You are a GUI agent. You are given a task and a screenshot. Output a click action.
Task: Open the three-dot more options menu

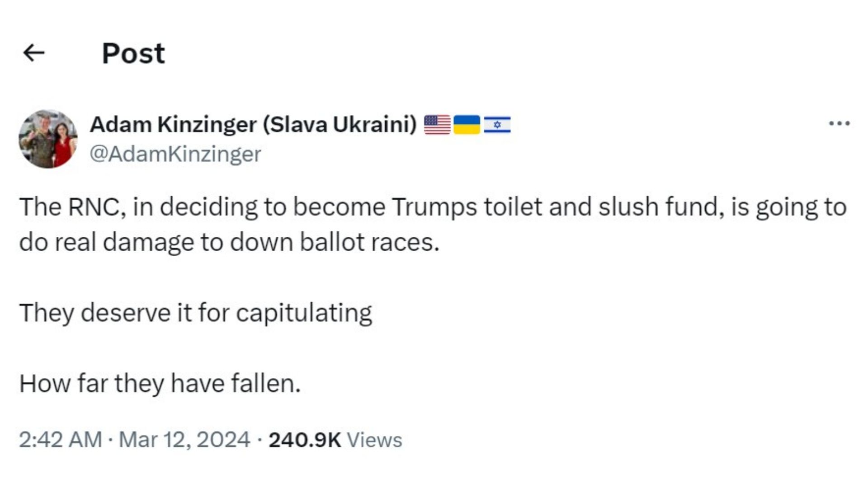(x=839, y=123)
